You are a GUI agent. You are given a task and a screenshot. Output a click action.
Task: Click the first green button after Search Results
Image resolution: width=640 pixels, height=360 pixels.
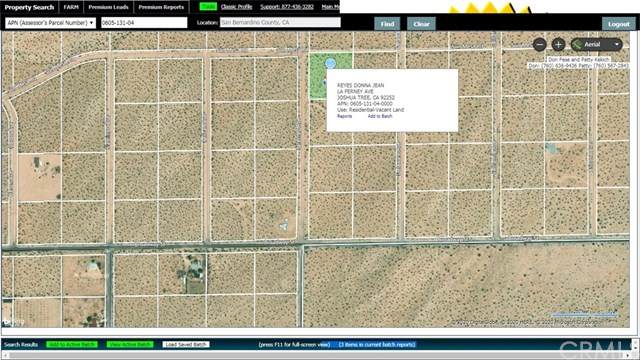(72, 344)
